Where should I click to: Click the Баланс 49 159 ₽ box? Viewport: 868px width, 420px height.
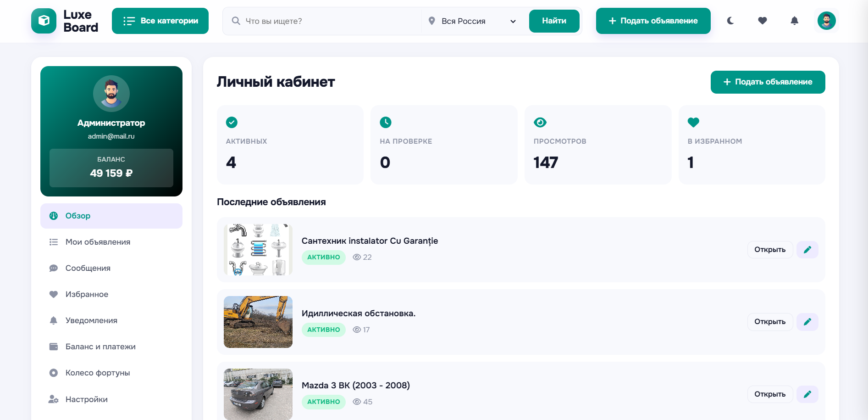coord(111,168)
